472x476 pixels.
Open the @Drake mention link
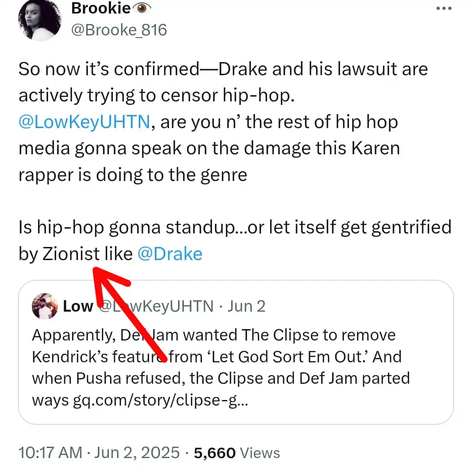tap(170, 254)
